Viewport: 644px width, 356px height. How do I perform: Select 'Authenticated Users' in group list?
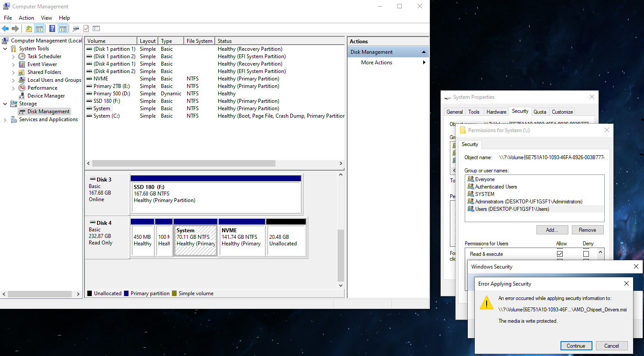point(496,187)
